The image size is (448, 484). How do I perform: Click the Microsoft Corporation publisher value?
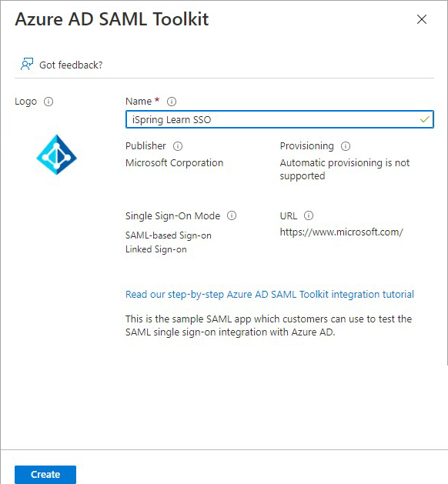point(174,162)
